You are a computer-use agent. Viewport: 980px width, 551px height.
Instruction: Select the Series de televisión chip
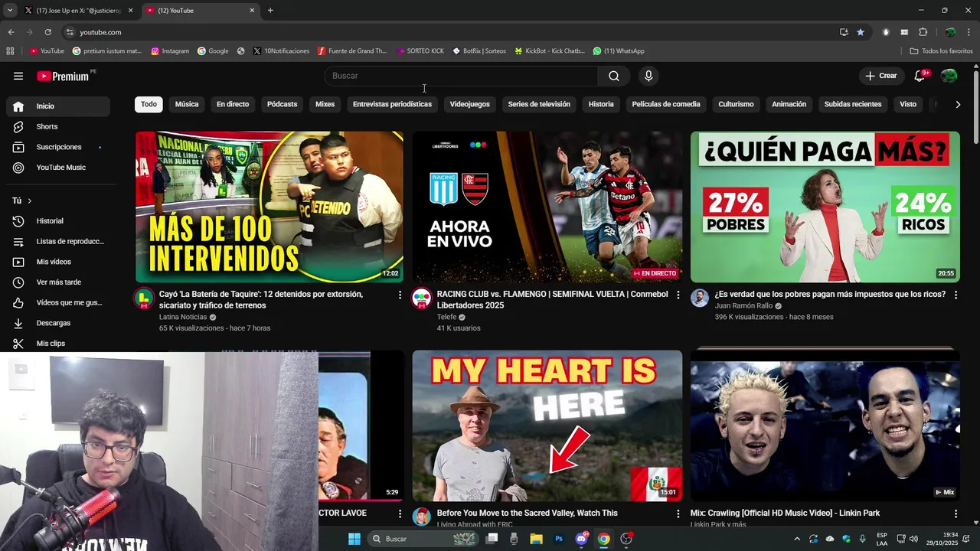[539, 104]
